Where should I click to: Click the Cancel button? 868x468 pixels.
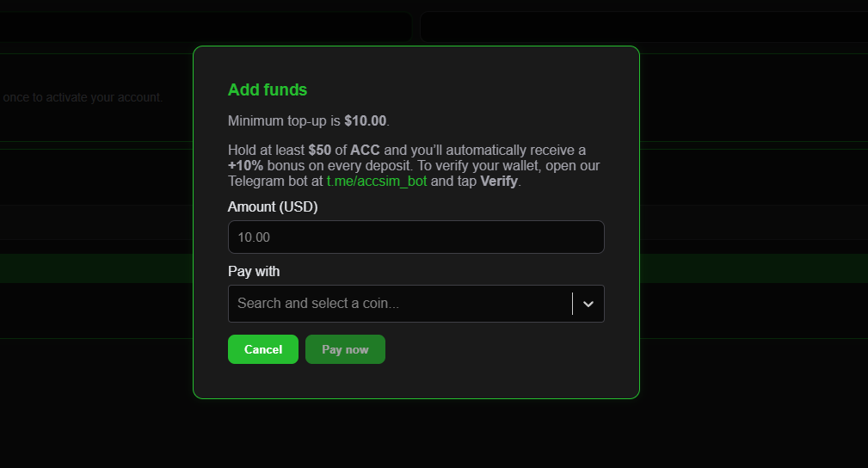[x=262, y=349]
